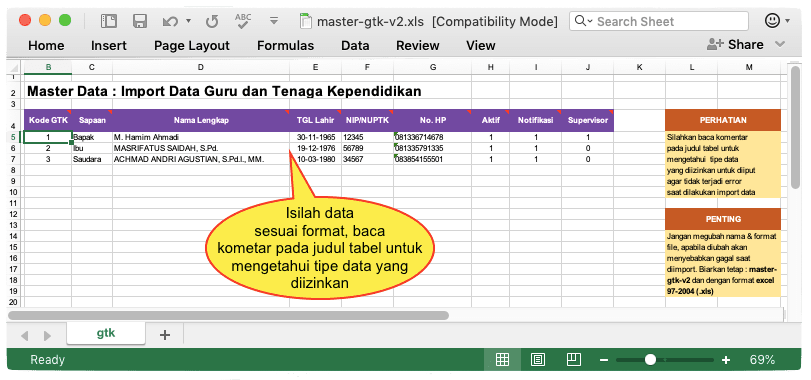Expand the Customize Quick Access Toolbar arrow
This screenshot has width=811, height=380.
point(274,21)
